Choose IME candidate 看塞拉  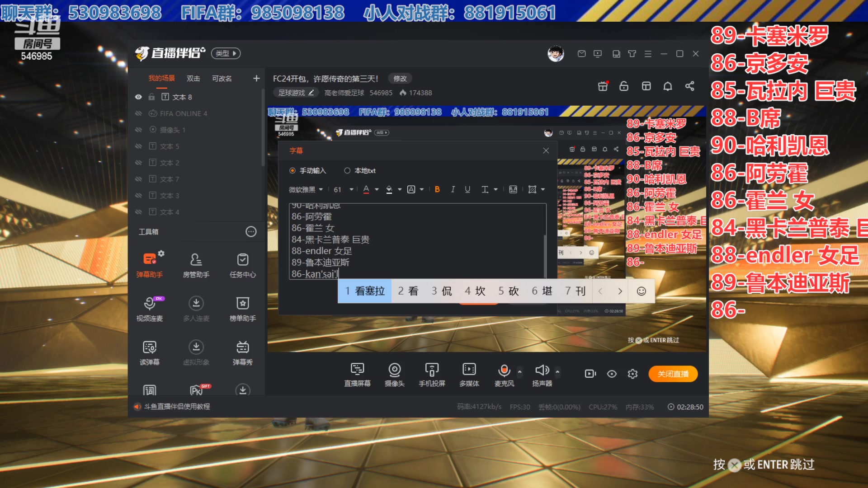pyautogui.click(x=365, y=291)
